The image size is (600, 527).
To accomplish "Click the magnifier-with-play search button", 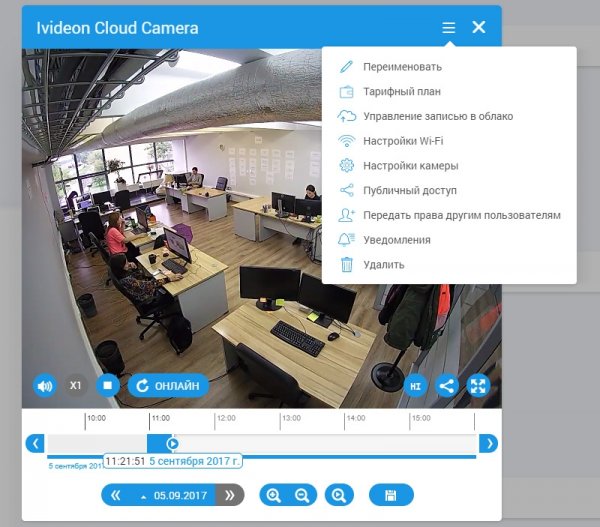I will tap(339, 495).
